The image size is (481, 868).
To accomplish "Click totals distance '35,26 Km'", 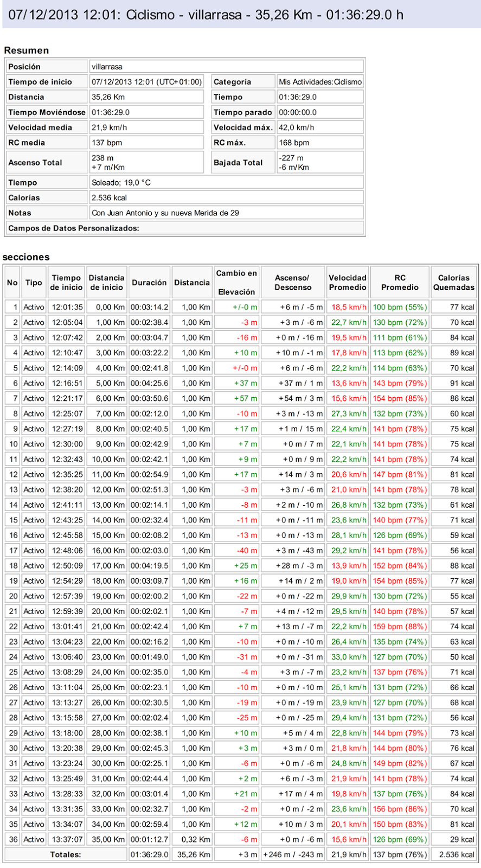I will click(x=194, y=854).
